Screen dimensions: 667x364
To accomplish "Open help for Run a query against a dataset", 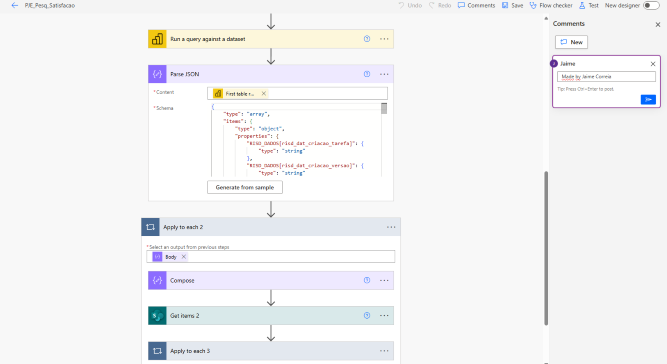I will click(367, 39).
